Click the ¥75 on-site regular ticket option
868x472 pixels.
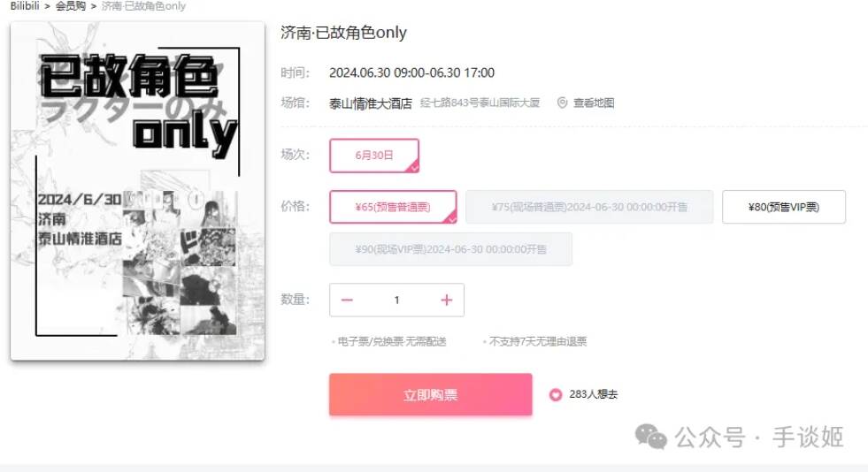(589, 207)
